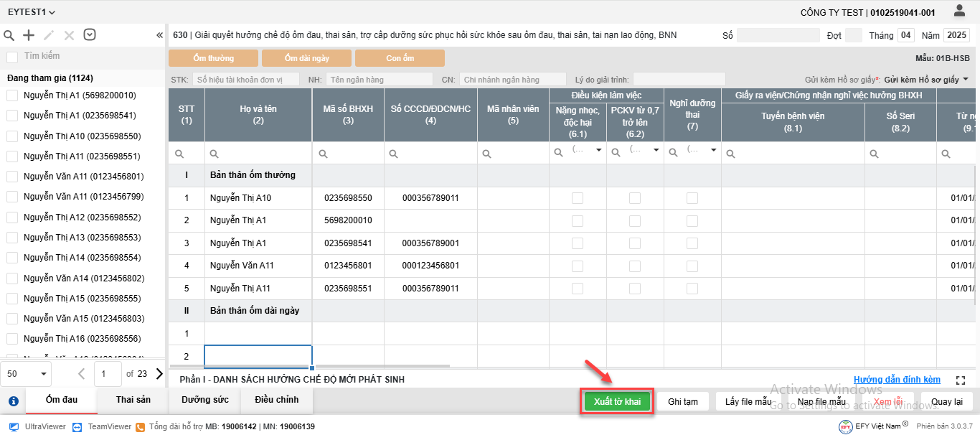Collapse the employee list sidebar
This screenshot has width=980, height=435.
159,35
